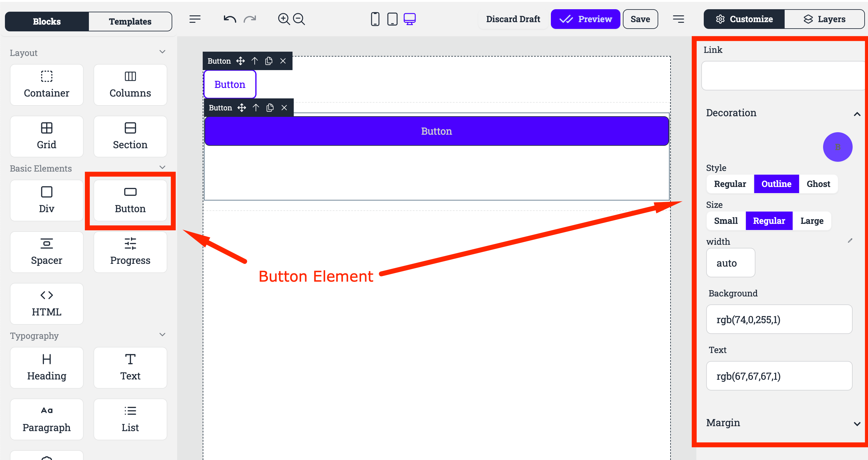
Task: Add a Button block from Basic Elements
Action: [x=130, y=200]
